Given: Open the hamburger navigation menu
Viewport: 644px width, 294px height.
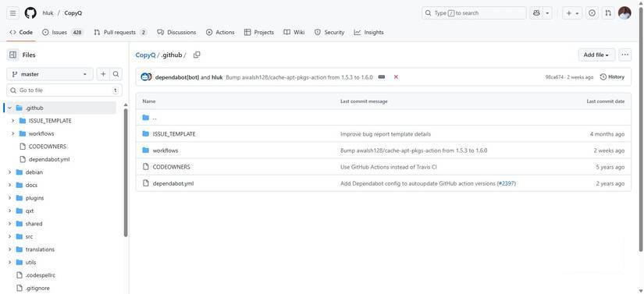Looking at the screenshot, I should click(x=12, y=13).
